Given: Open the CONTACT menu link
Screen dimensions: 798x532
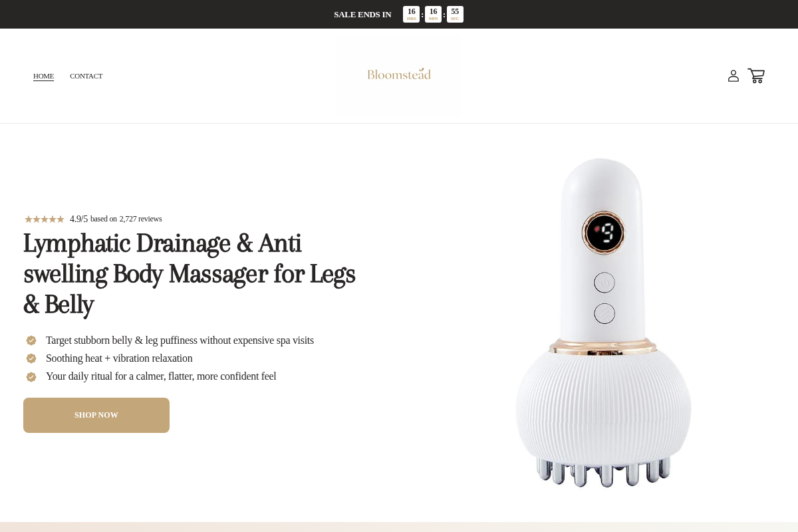Looking at the screenshot, I should 86,76.
